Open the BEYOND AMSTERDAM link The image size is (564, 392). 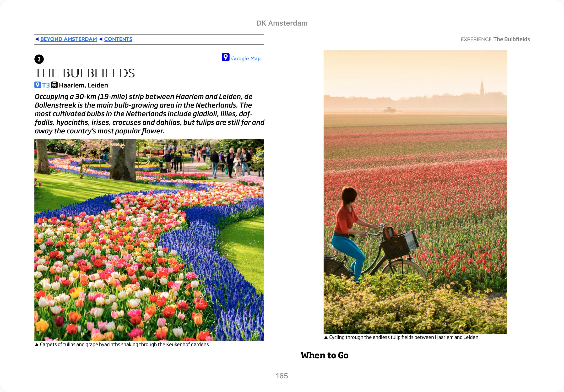pyautogui.click(x=69, y=39)
